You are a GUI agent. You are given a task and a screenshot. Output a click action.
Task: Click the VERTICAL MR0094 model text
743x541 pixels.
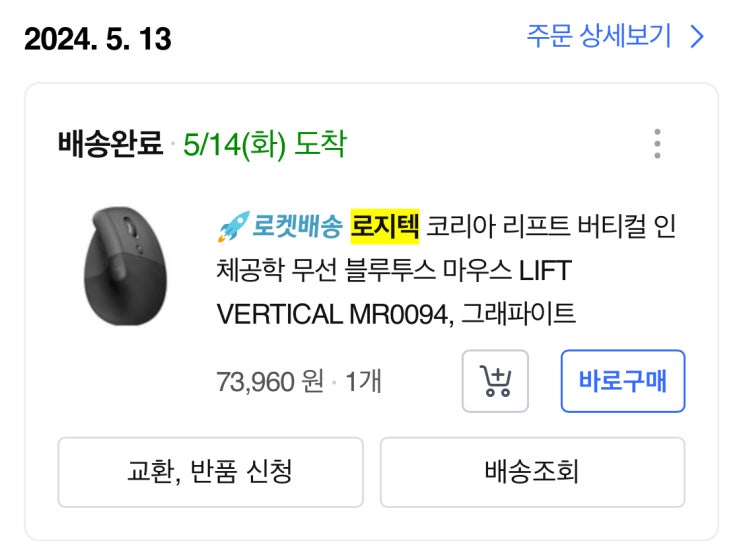tap(335, 314)
